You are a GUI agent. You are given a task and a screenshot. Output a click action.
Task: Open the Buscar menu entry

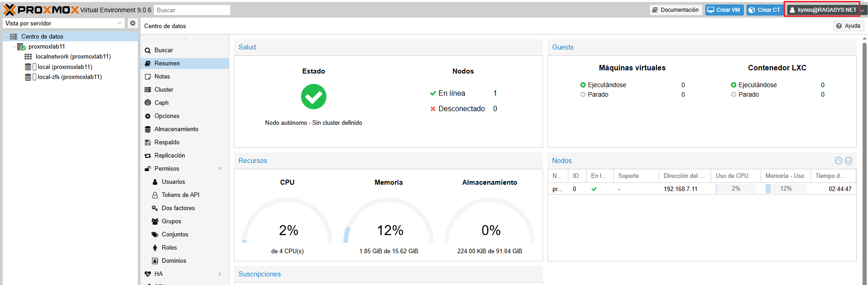[185, 50]
